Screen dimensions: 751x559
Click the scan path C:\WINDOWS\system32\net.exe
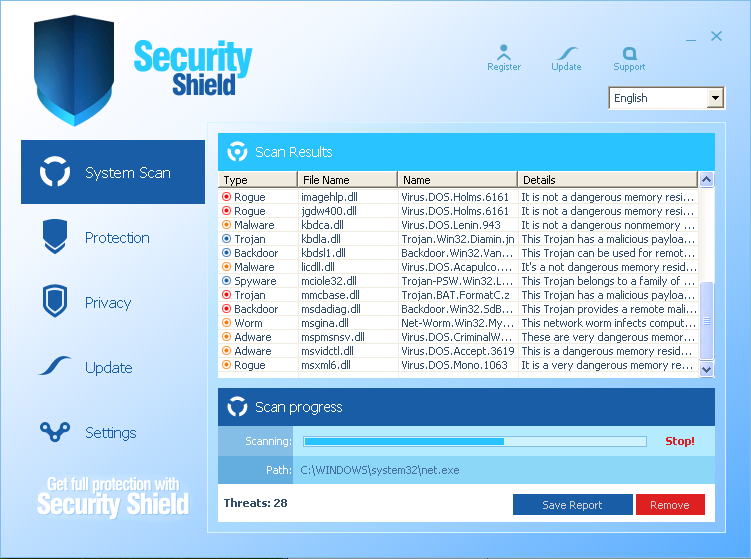(380, 470)
